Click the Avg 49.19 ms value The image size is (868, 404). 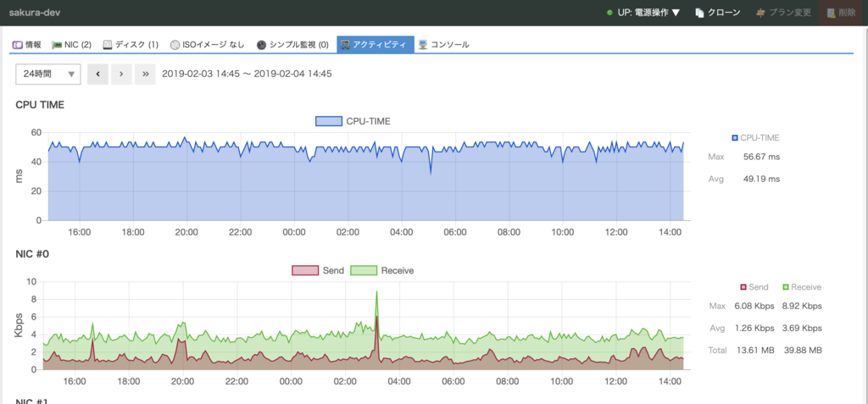point(762,180)
